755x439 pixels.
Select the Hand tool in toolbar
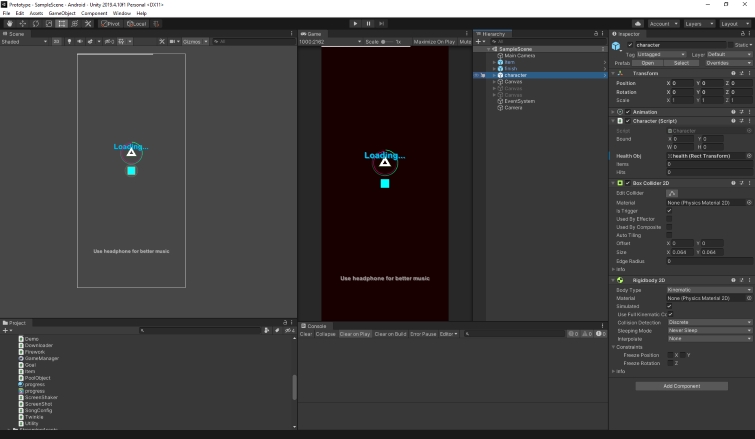coord(9,24)
